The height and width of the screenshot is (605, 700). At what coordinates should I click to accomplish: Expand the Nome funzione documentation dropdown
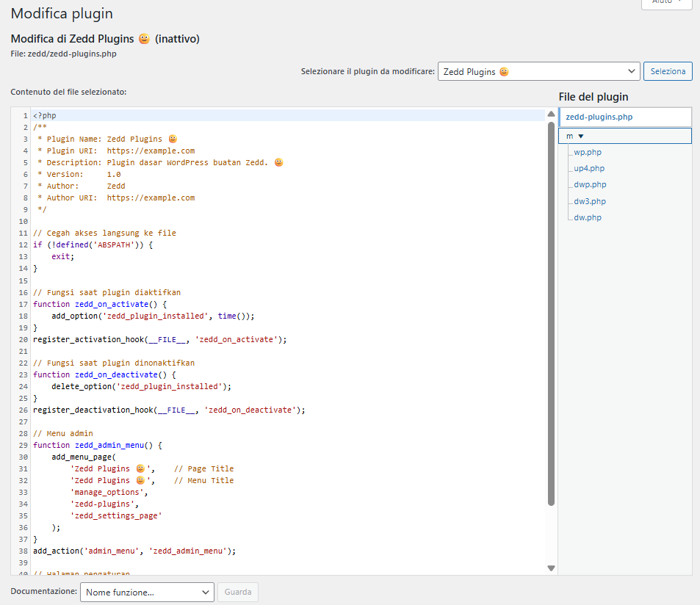click(x=147, y=593)
